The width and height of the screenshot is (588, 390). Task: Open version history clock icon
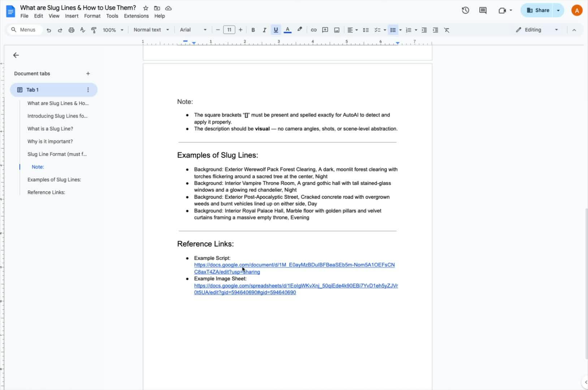coord(465,10)
